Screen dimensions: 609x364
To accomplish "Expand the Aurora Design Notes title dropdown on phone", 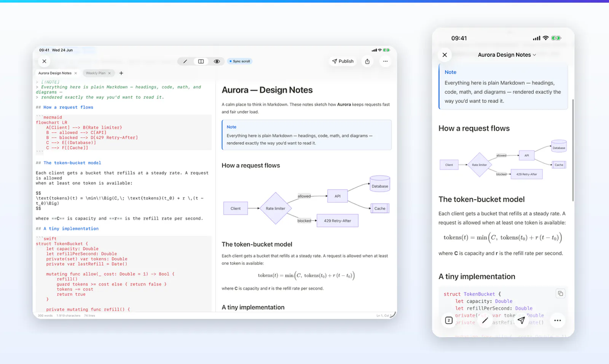I will [507, 55].
